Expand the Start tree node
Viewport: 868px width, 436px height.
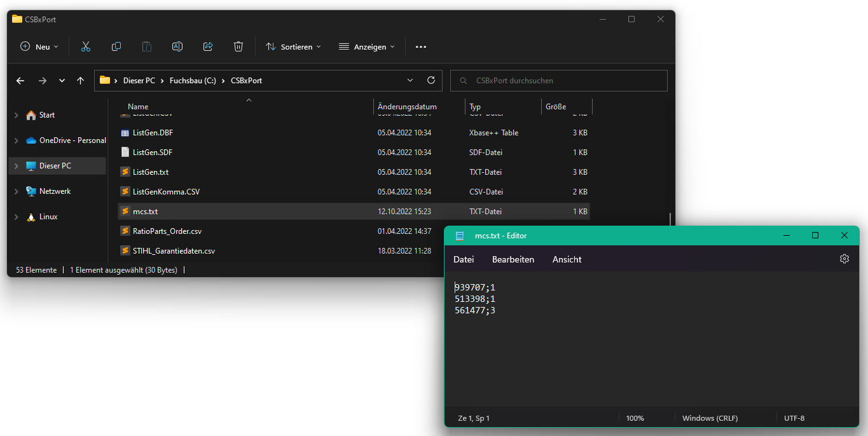tap(17, 115)
